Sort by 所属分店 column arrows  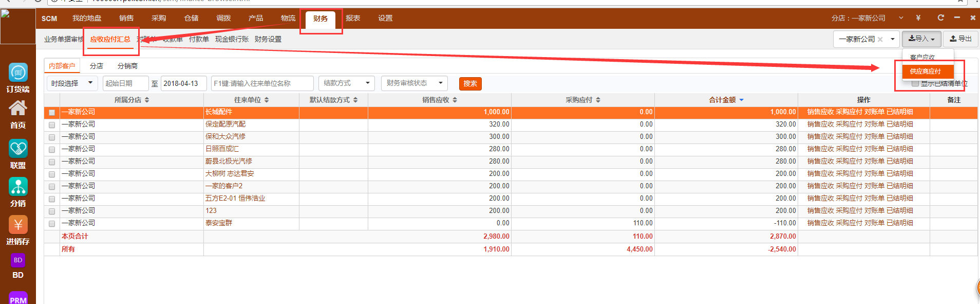(147, 100)
